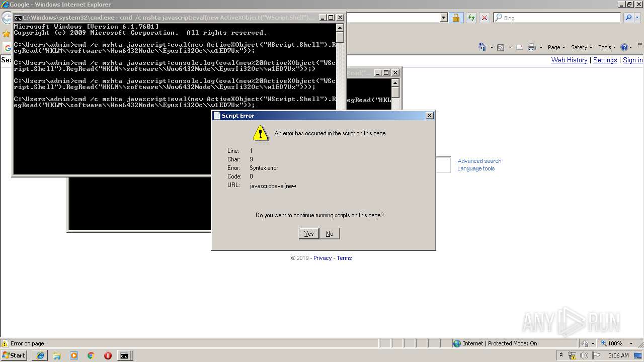This screenshot has height=362, width=644.
Task: Click the network warning tray icon
Action: point(572,355)
